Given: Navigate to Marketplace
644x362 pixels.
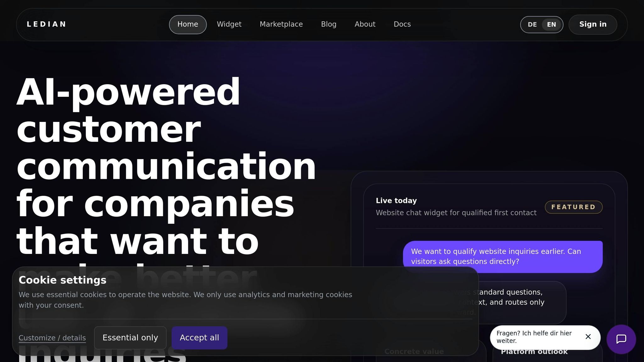Looking at the screenshot, I should pos(281,24).
